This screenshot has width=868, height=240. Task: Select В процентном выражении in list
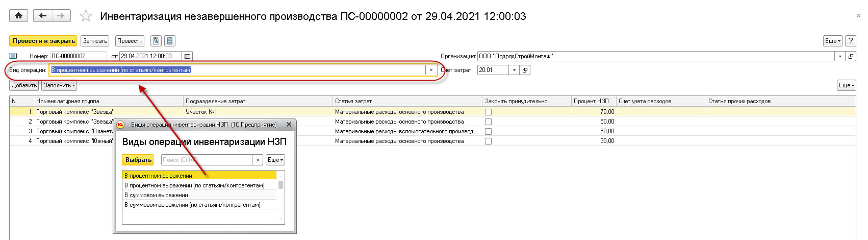[199, 176]
